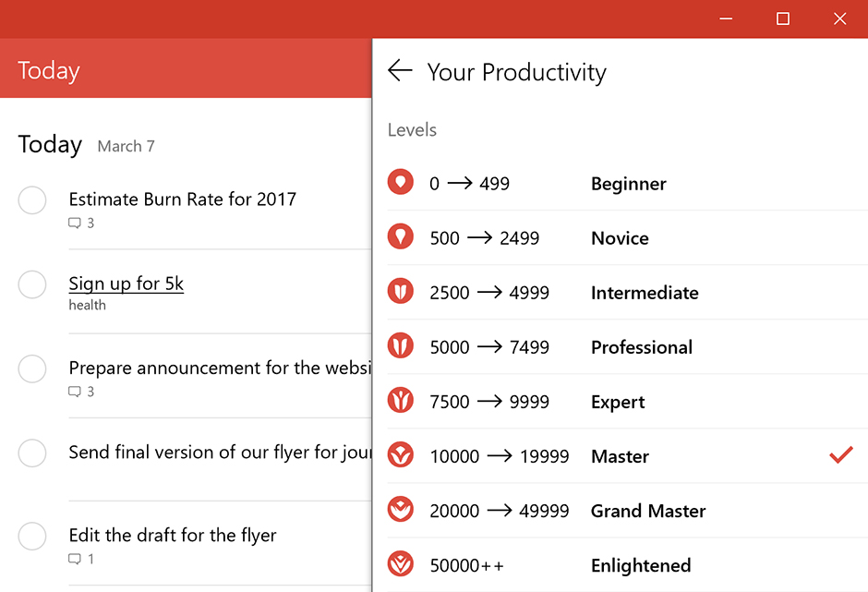The image size is (868, 592).
Task: Tick the Send final version flyer task
Action: [32, 453]
